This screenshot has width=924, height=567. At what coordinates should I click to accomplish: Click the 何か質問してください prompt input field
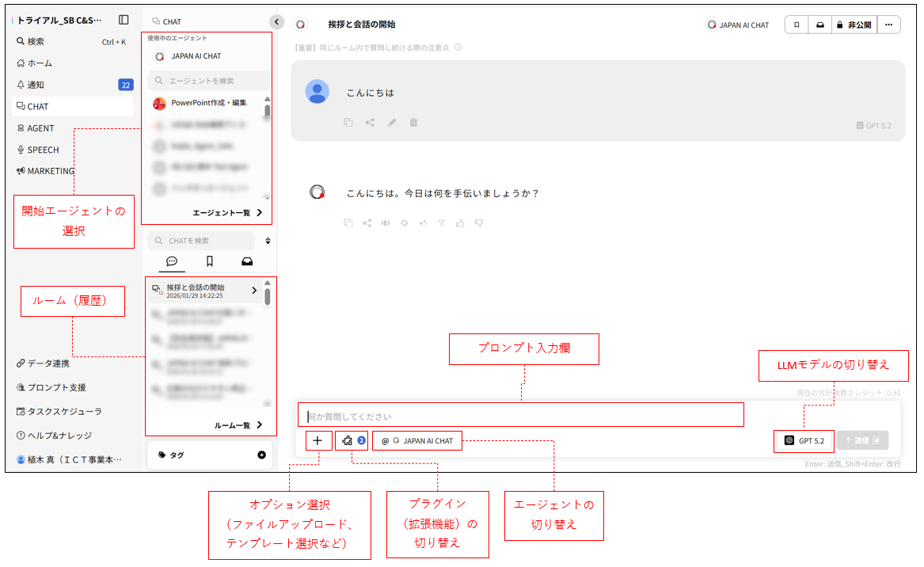(x=521, y=416)
